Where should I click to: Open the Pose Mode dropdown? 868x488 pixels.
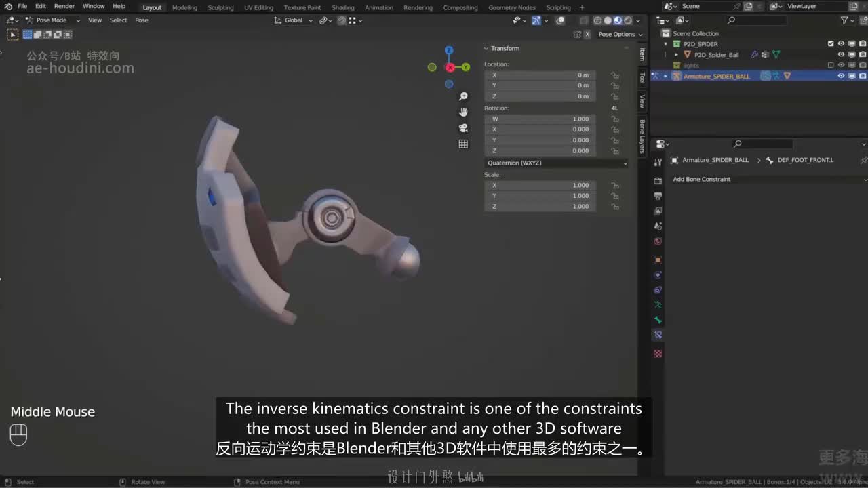click(x=52, y=20)
